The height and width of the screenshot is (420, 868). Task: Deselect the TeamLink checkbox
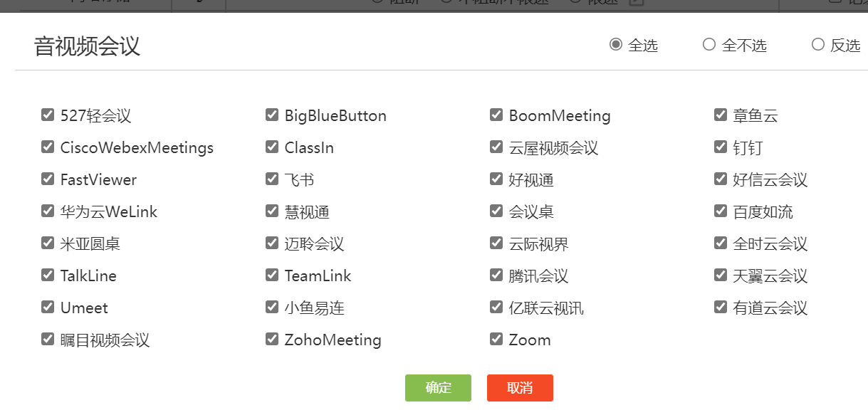coord(272,275)
